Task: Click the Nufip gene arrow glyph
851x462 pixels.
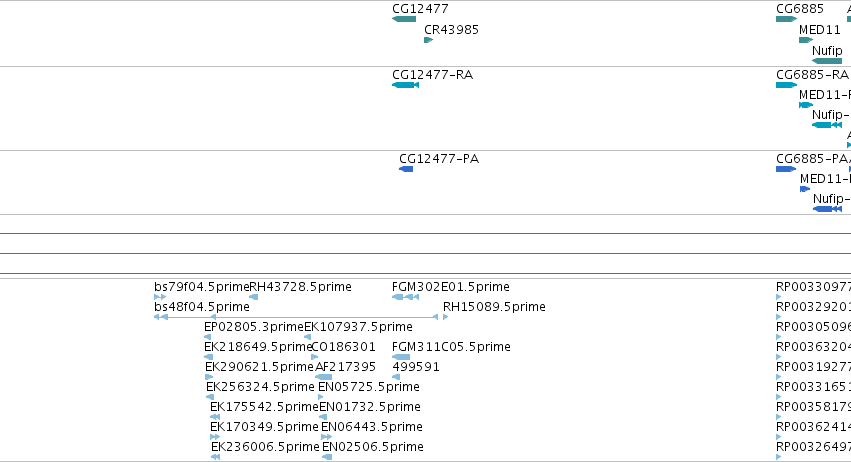Action: 827,61
